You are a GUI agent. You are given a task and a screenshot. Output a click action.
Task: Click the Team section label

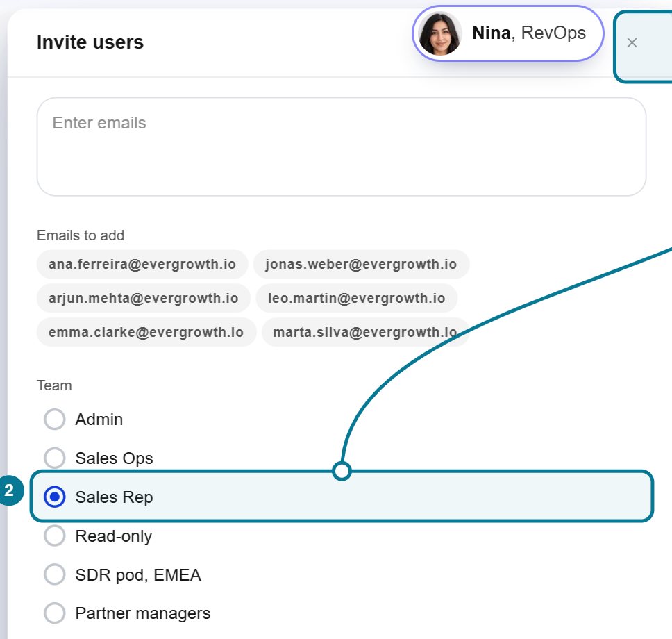coord(54,385)
